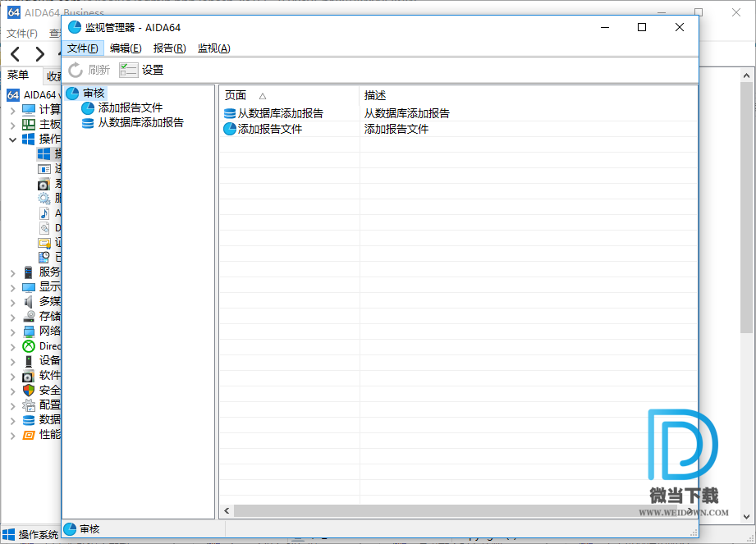756x544 pixels.
Task: Click the music note audio icon in sidebar
Action: pos(44,213)
